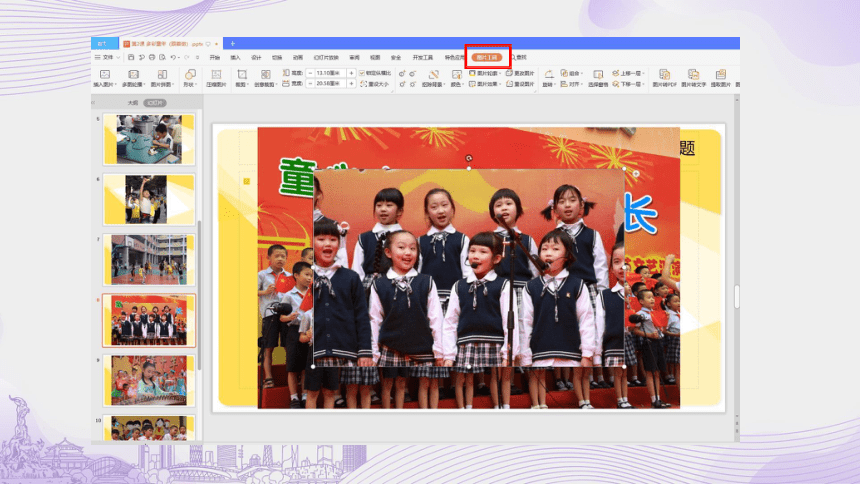Viewport: 860px width, 484px height.
Task: Select slide 10 thumbnail
Action: [x=149, y=428]
